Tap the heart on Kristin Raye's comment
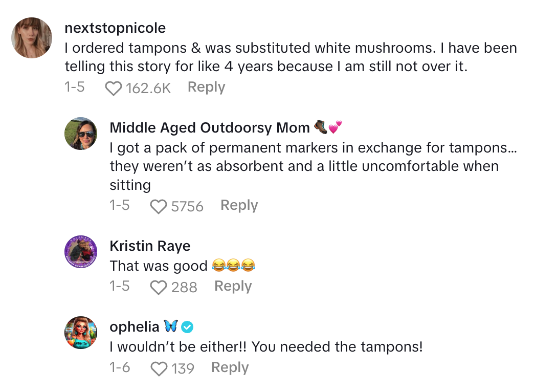 [159, 287]
